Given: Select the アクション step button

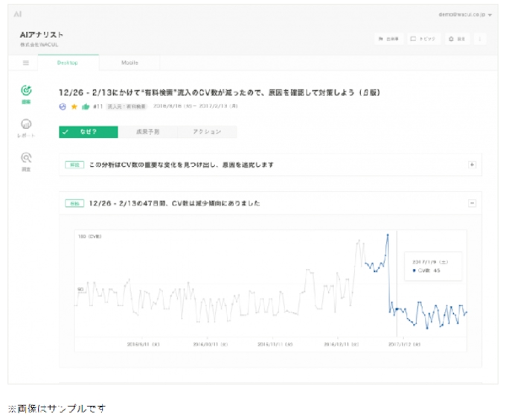Looking at the screenshot, I should [x=207, y=132].
